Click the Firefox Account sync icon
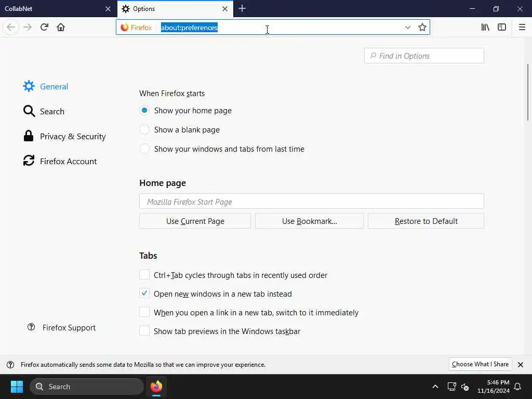This screenshot has height=399, width=532. click(29, 161)
